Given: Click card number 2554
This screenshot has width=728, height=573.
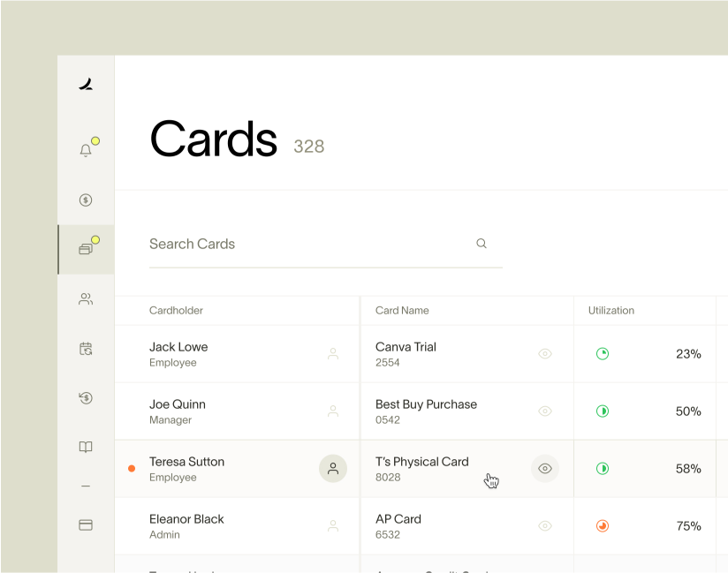Looking at the screenshot, I should [388, 362].
